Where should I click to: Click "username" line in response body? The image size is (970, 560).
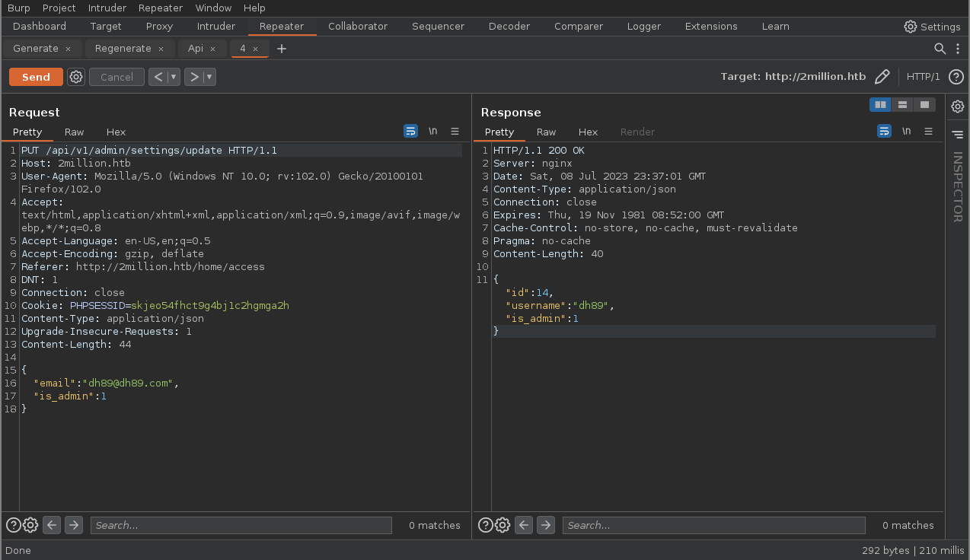[560, 306]
